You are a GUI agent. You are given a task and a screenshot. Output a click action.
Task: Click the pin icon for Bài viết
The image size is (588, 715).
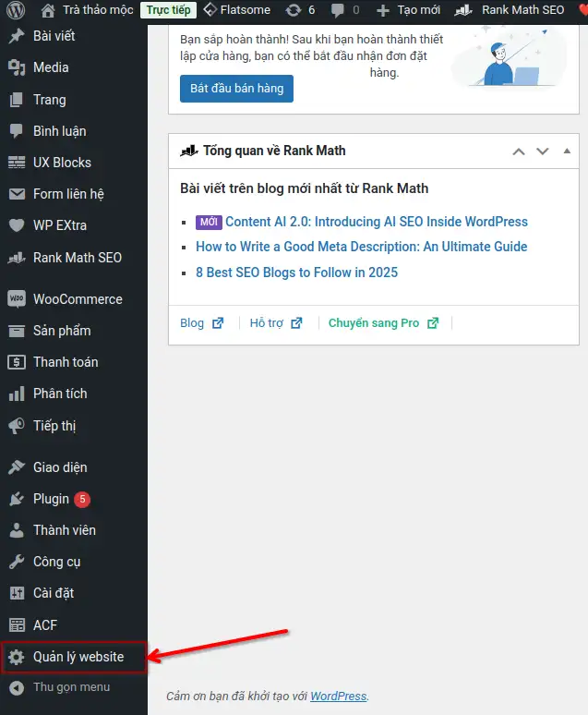click(17, 36)
